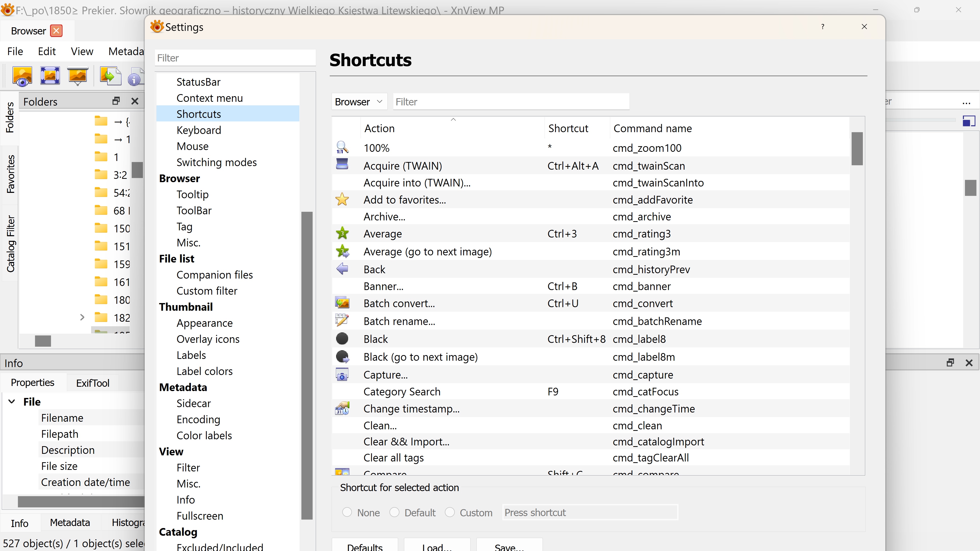The height and width of the screenshot is (551, 980).
Task: Click the Slideshow toolbar icon
Action: point(78,76)
